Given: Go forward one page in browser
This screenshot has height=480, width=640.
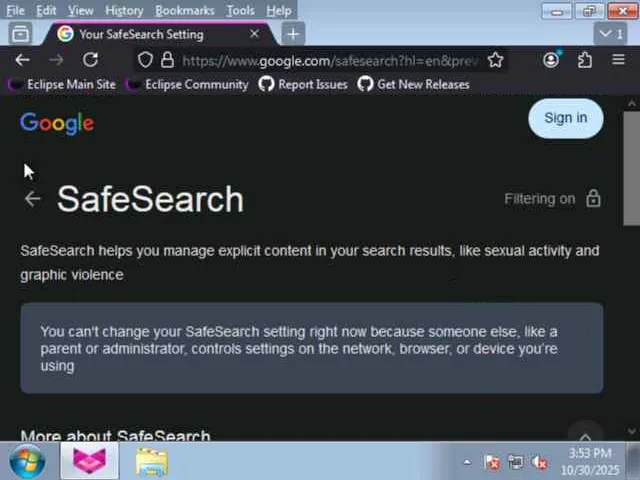Looking at the screenshot, I should [x=56, y=60].
